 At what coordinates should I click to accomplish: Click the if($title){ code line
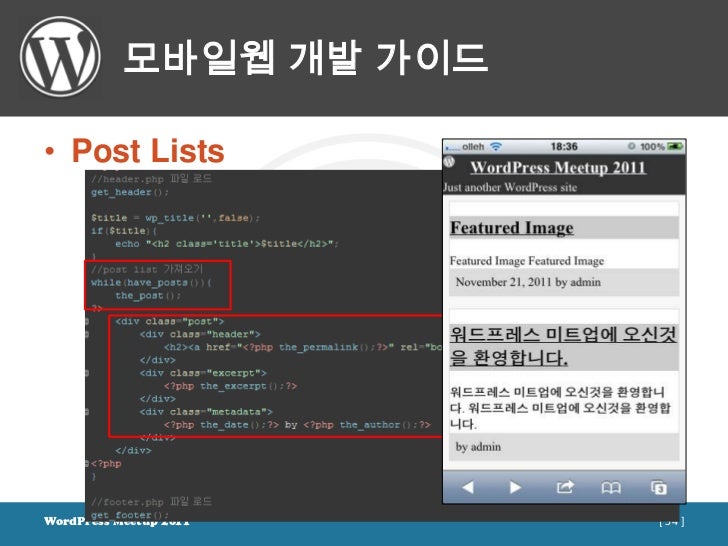[x=124, y=231]
